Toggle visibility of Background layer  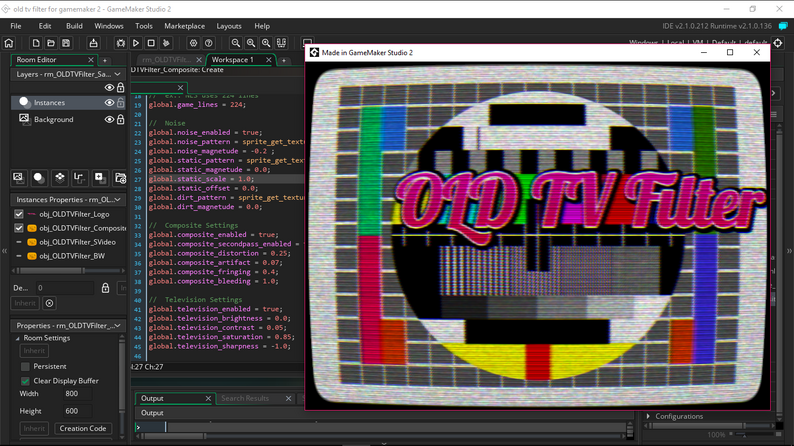(x=109, y=119)
